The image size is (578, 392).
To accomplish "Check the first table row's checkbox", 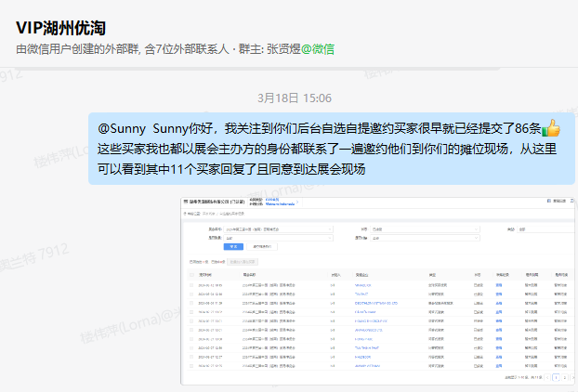I will coord(190,285).
